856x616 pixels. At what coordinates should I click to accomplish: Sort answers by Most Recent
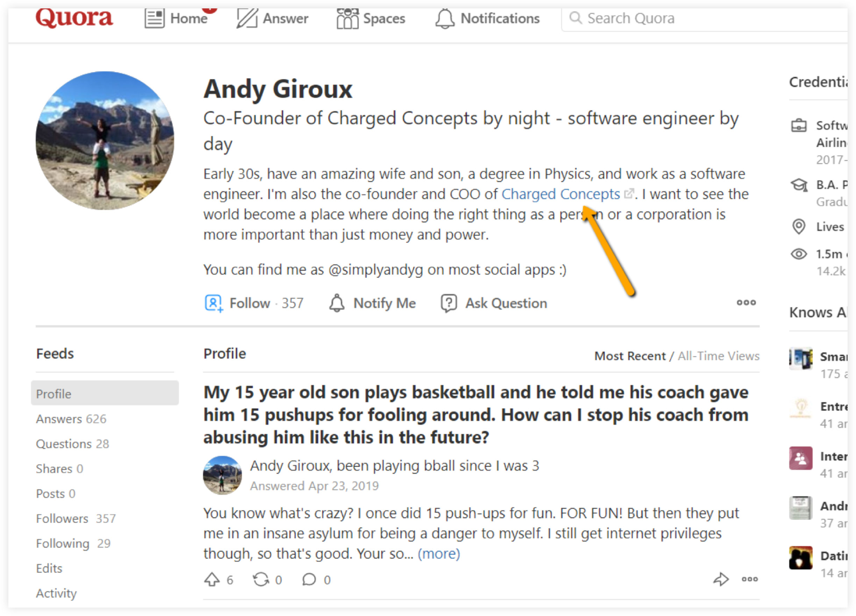pyautogui.click(x=630, y=356)
